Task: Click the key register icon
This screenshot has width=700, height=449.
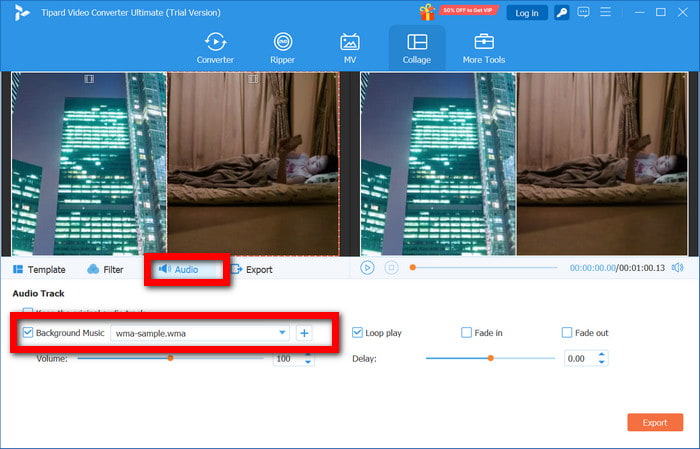Action: click(562, 13)
